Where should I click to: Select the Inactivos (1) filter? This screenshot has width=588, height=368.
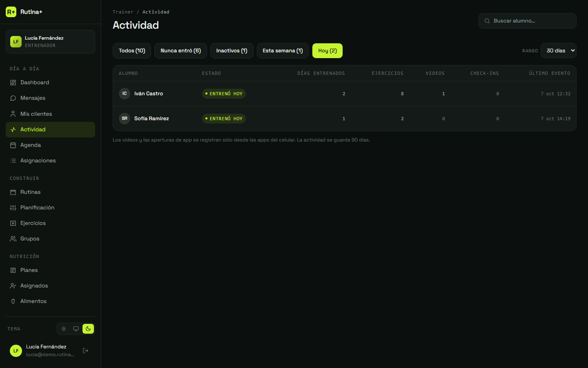232,51
